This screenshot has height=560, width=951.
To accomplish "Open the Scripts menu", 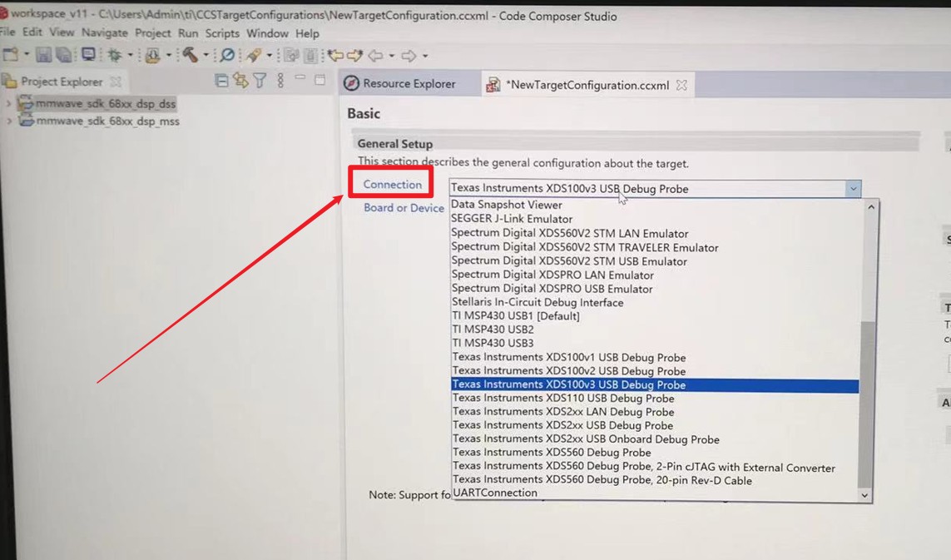I will pyautogui.click(x=222, y=33).
